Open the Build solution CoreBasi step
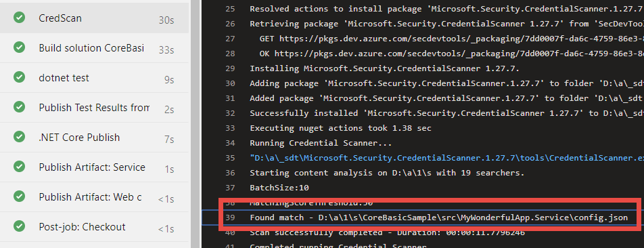This screenshot has height=248, width=644. (x=94, y=48)
